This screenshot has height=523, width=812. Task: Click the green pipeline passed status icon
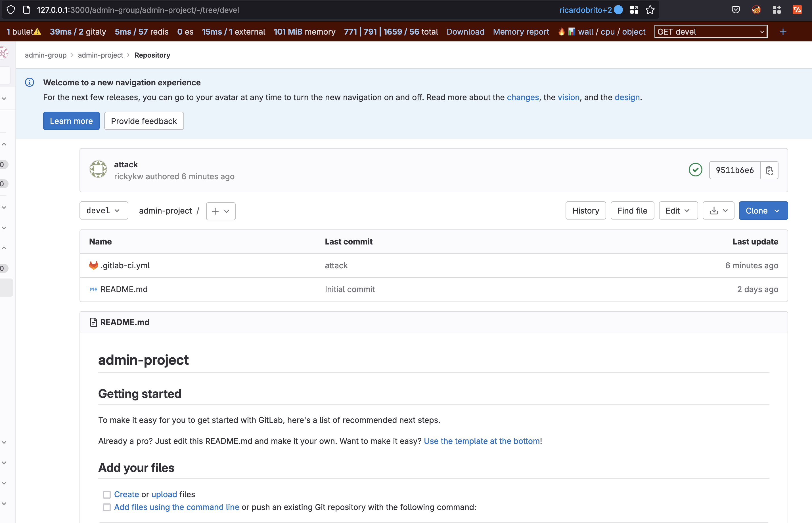pyautogui.click(x=695, y=170)
